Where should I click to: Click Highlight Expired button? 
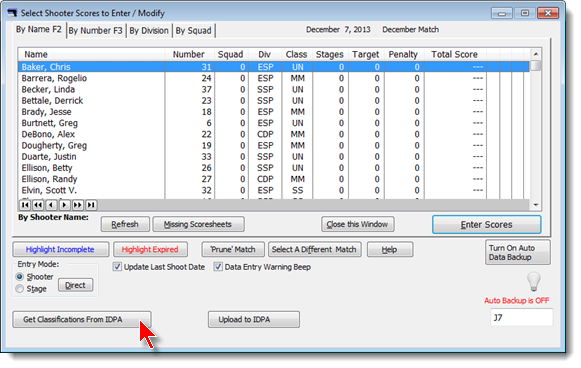coord(150,249)
